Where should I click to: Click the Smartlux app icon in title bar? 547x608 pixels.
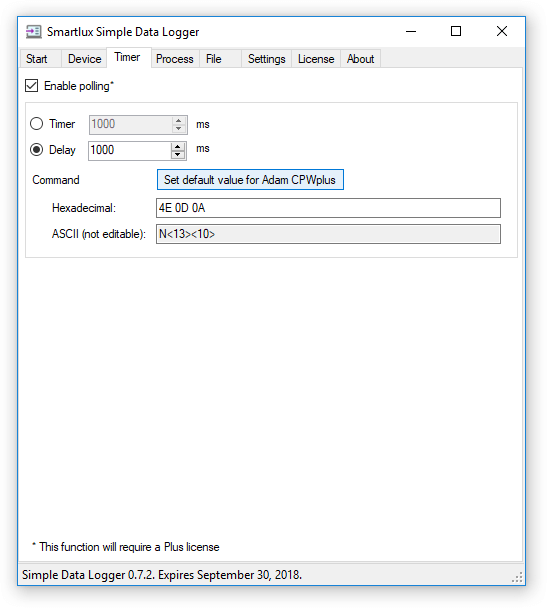point(33,31)
